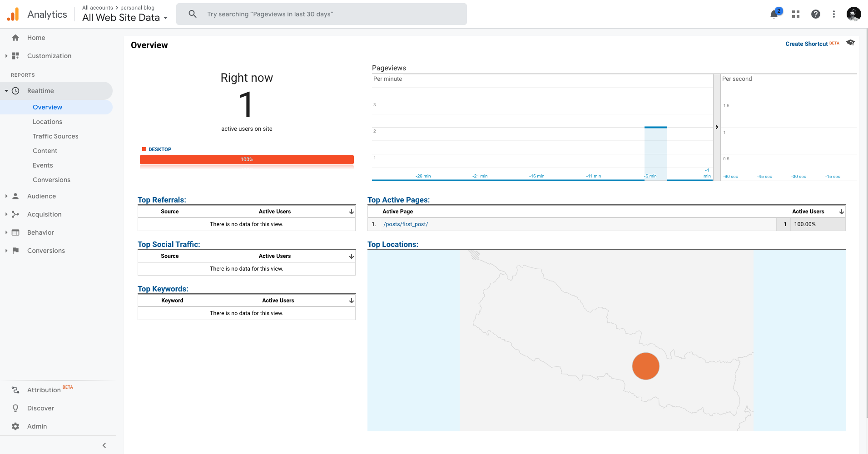This screenshot has height=454, width=868.
Task: Open Realtime Events report
Action: pyautogui.click(x=43, y=165)
